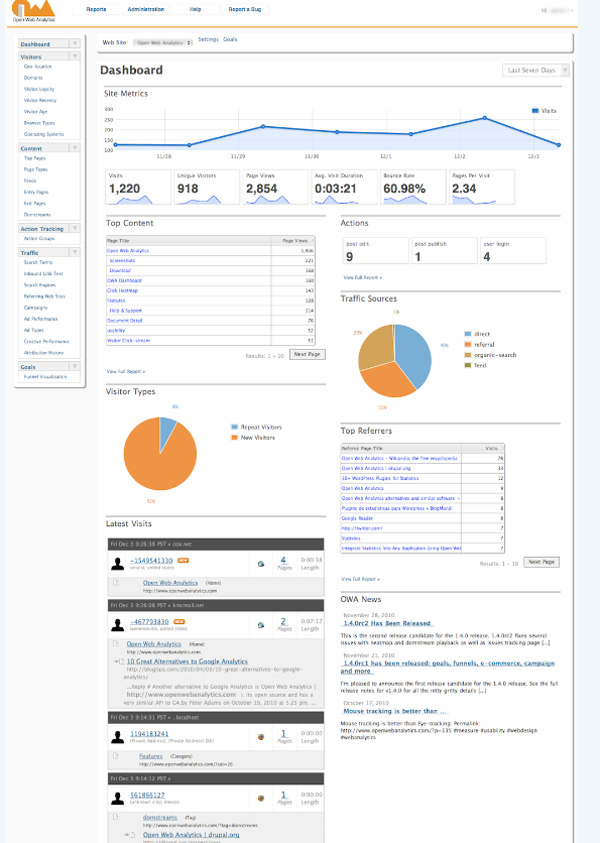Open the Last Seven Days date dropdown

point(537,71)
